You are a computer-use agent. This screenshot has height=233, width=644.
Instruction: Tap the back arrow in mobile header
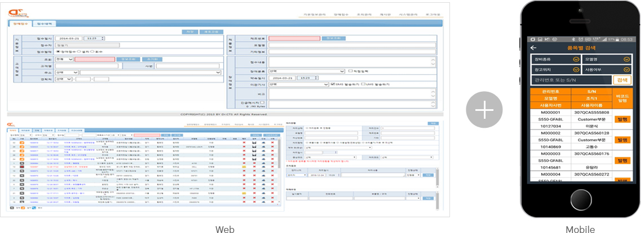(533, 48)
